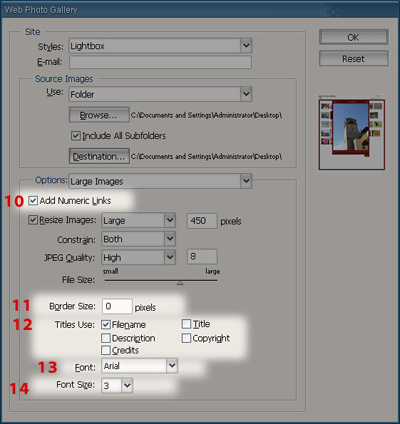
Task: Check the Credits checkbox
Action: [x=106, y=350]
